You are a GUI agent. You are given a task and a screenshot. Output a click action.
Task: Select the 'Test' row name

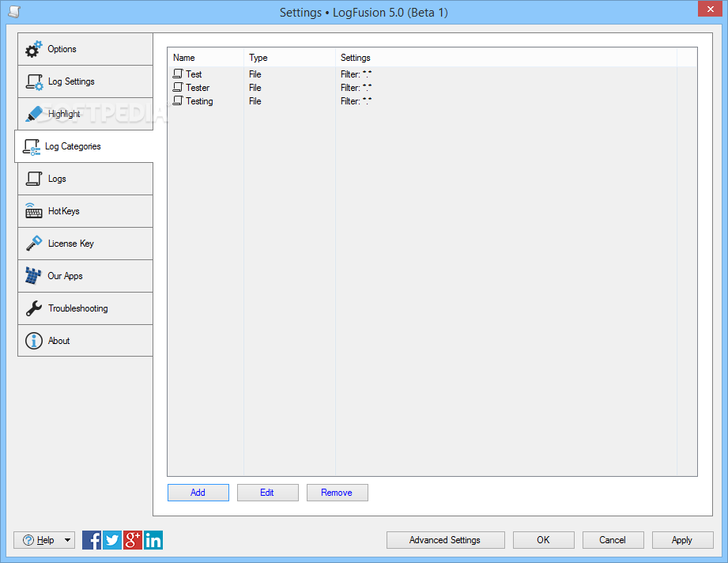coord(194,74)
